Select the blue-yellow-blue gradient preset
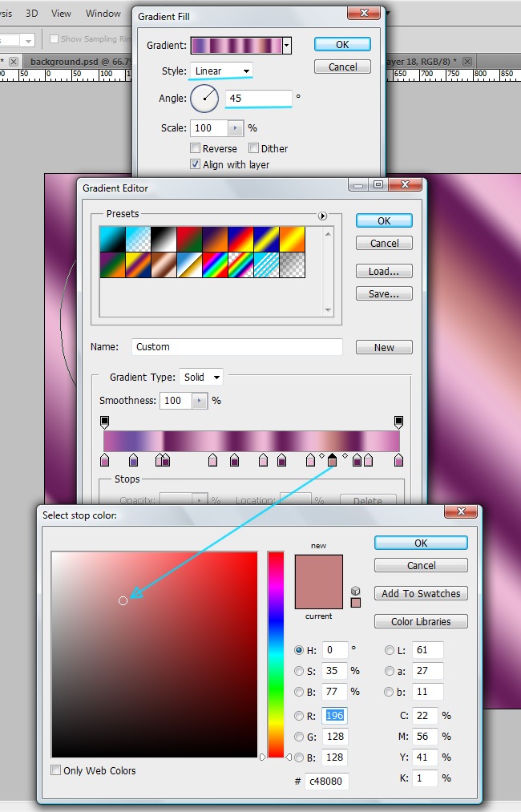The width and height of the screenshot is (521, 812). point(266,239)
